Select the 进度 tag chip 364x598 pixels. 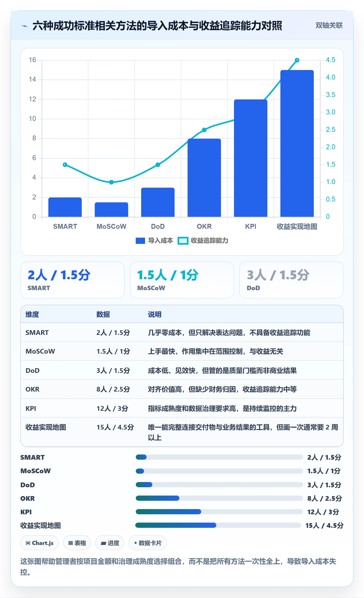110,543
